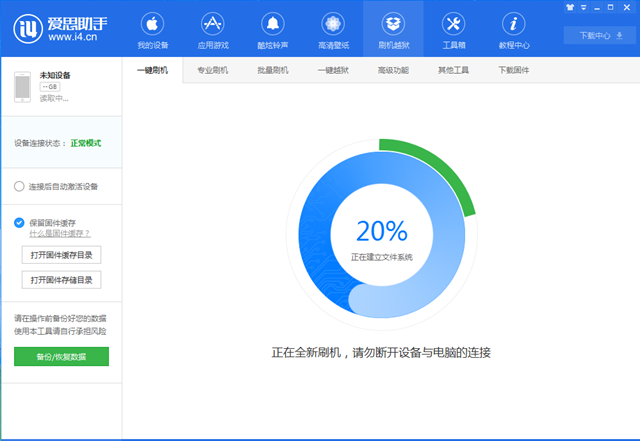Switch to 专业刷机 tab
640x441 pixels.
pyautogui.click(x=212, y=70)
